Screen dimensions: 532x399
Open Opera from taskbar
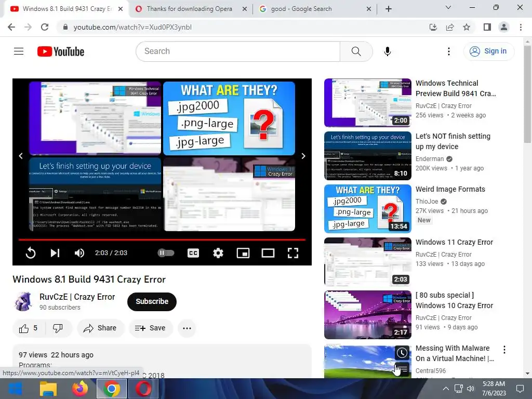coord(143,389)
